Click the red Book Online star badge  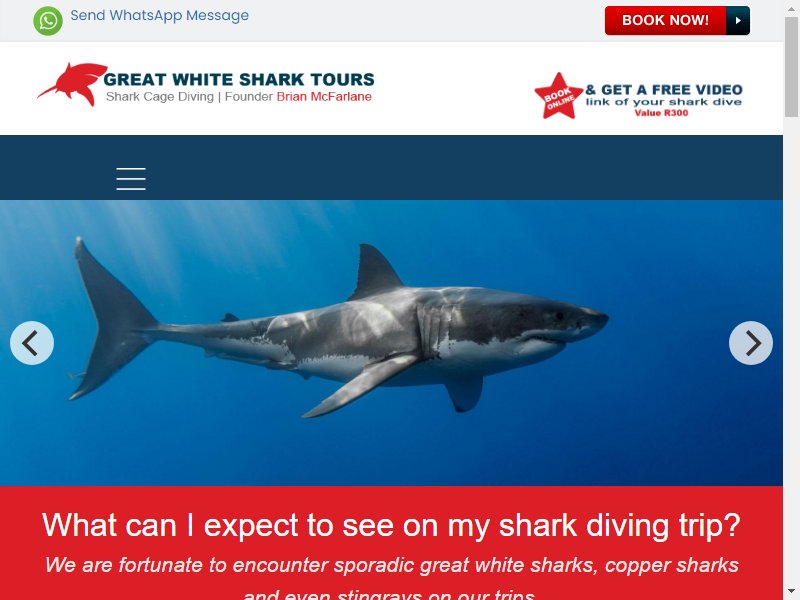(x=559, y=96)
